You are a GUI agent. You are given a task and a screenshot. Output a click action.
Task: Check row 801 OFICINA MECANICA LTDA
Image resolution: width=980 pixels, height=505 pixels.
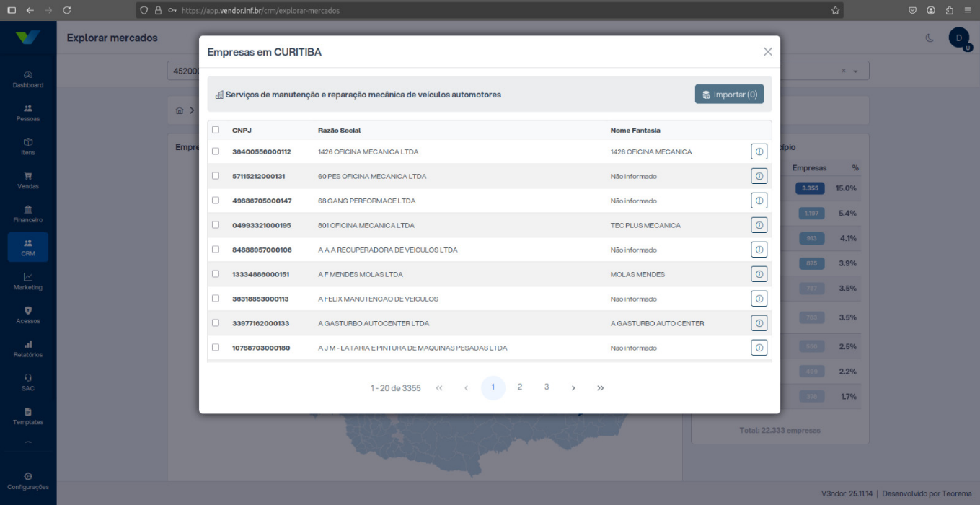point(216,225)
